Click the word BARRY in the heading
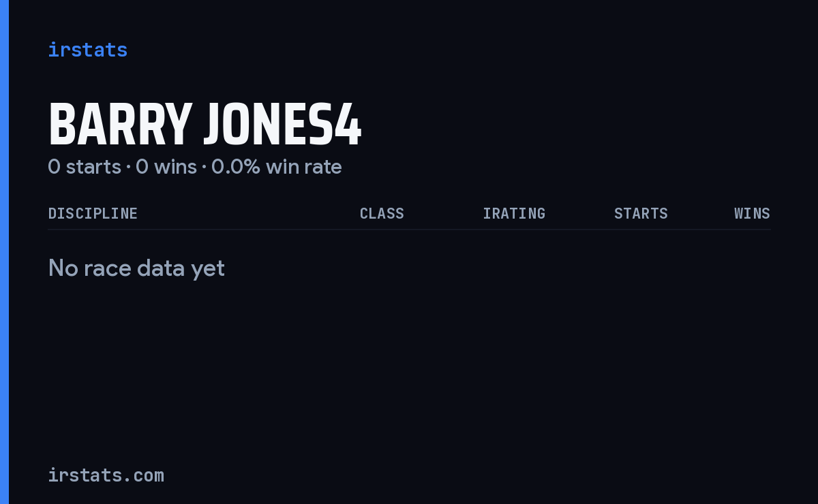This screenshot has width=818, height=504. point(120,125)
